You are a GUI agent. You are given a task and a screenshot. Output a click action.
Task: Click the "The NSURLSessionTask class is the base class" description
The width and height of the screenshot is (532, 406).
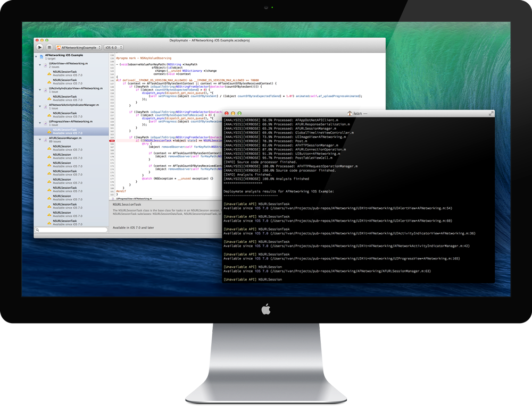(x=166, y=212)
